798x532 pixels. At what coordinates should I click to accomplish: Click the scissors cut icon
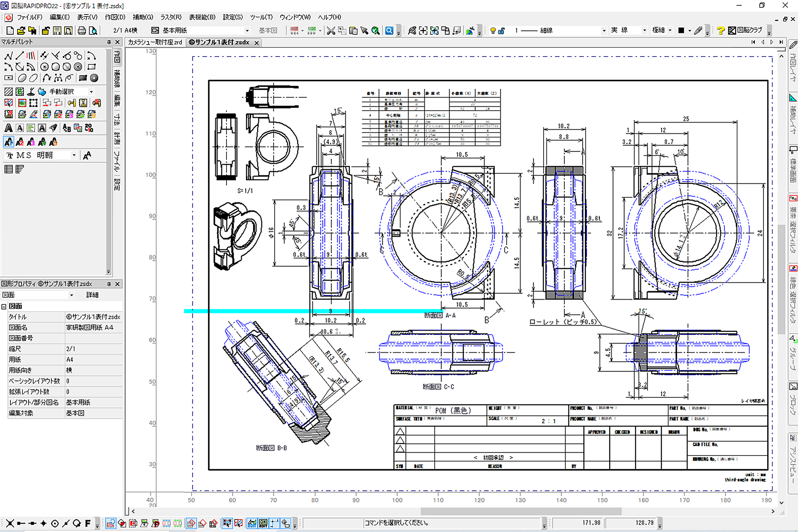331,30
